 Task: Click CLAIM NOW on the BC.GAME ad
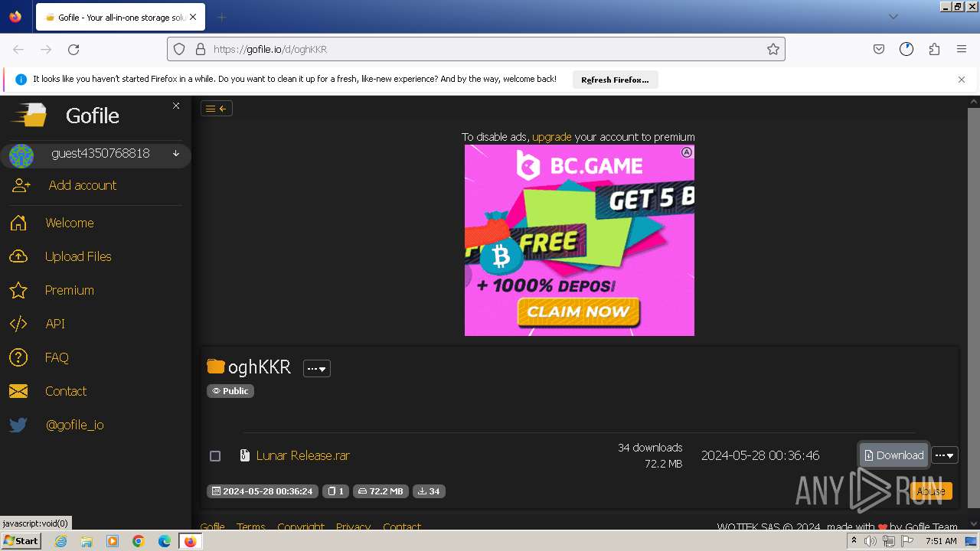pos(578,311)
